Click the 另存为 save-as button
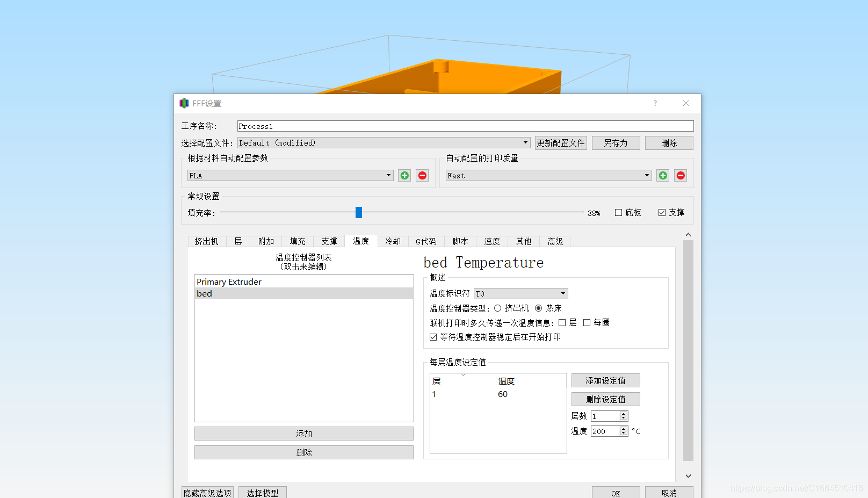868x498 pixels. pos(616,143)
